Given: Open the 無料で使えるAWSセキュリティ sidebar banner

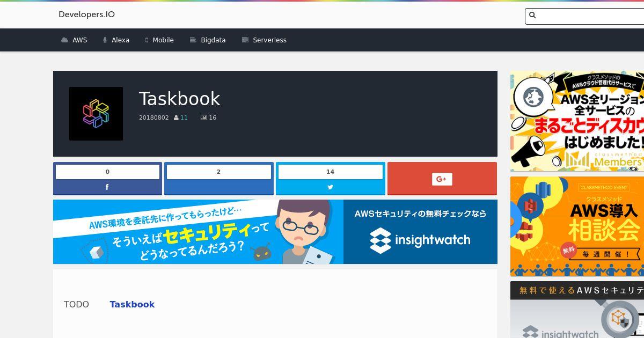Looking at the screenshot, I should [x=577, y=310].
